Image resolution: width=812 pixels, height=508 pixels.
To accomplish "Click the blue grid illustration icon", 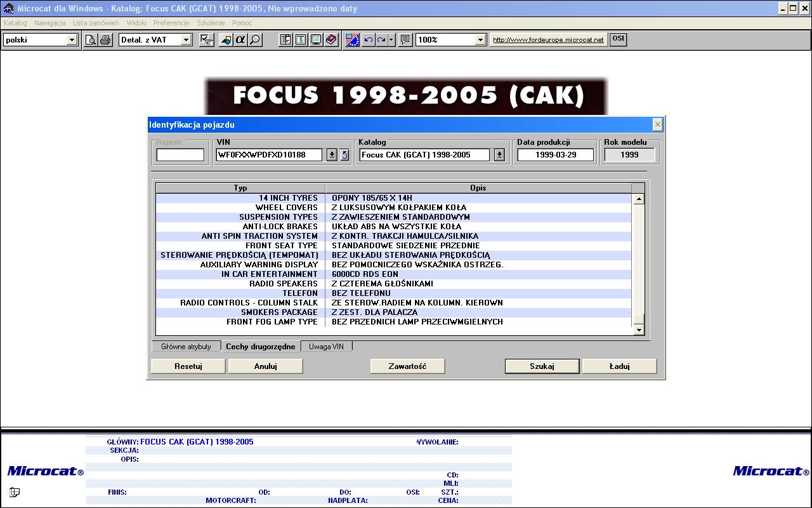I will pyautogui.click(x=352, y=39).
